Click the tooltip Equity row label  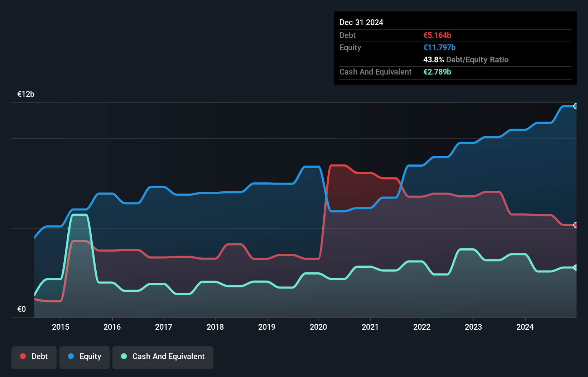[350, 48]
